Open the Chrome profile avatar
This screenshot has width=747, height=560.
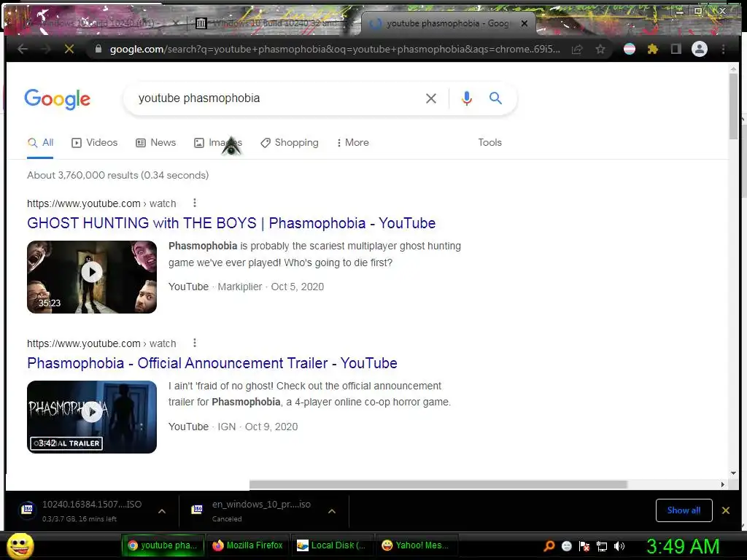[700, 49]
